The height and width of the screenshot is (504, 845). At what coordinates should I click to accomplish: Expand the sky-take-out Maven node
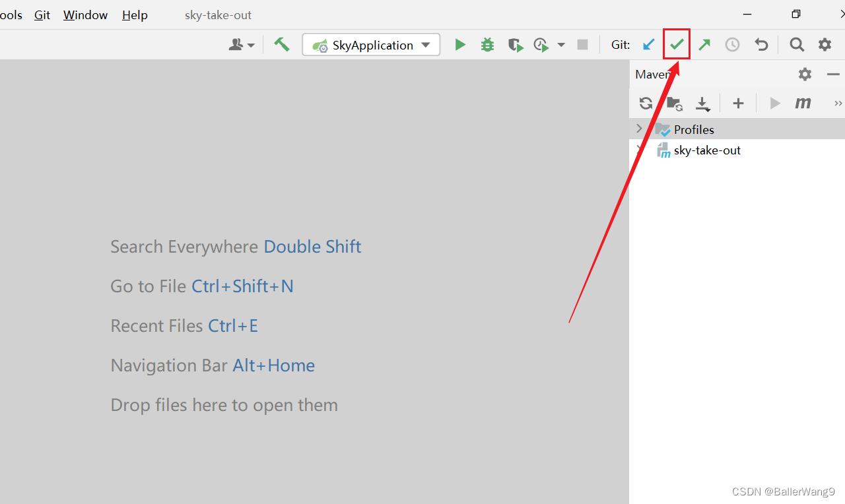(x=638, y=149)
